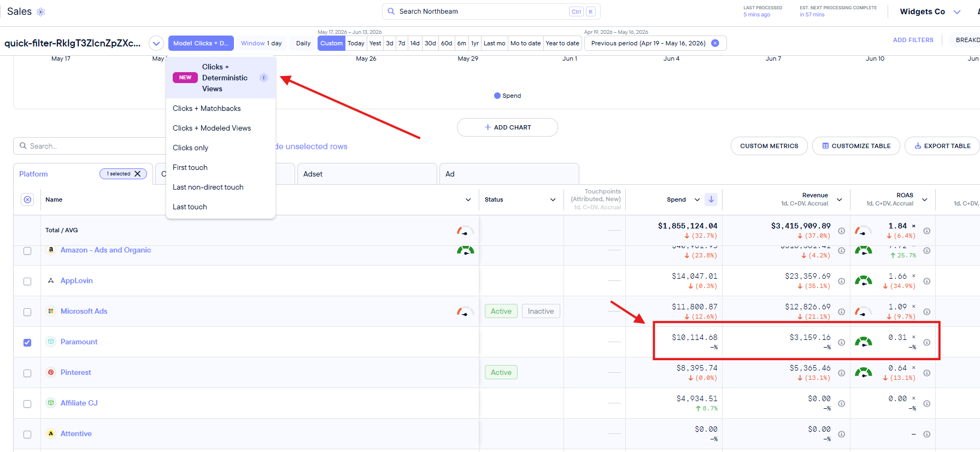The image size is (980, 452).
Task: Open the Paramount platform link
Action: pyautogui.click(x=79, y=342)
